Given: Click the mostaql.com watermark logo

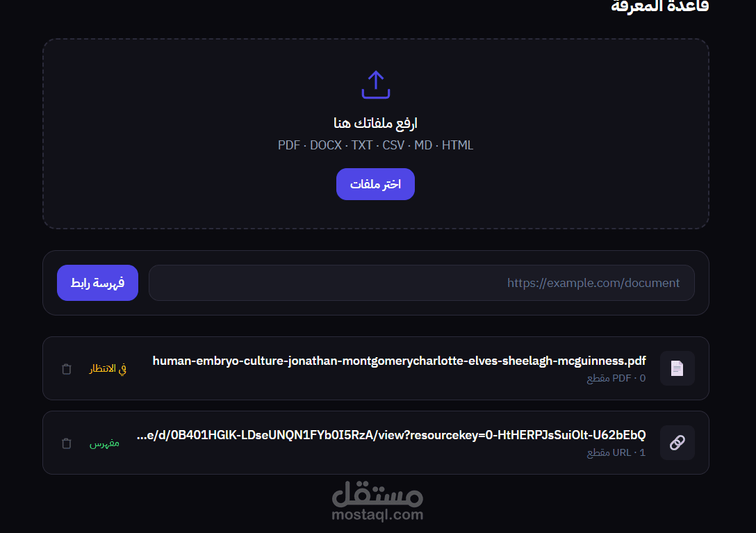Looking at the screenshot, I should tap(377, 501).
